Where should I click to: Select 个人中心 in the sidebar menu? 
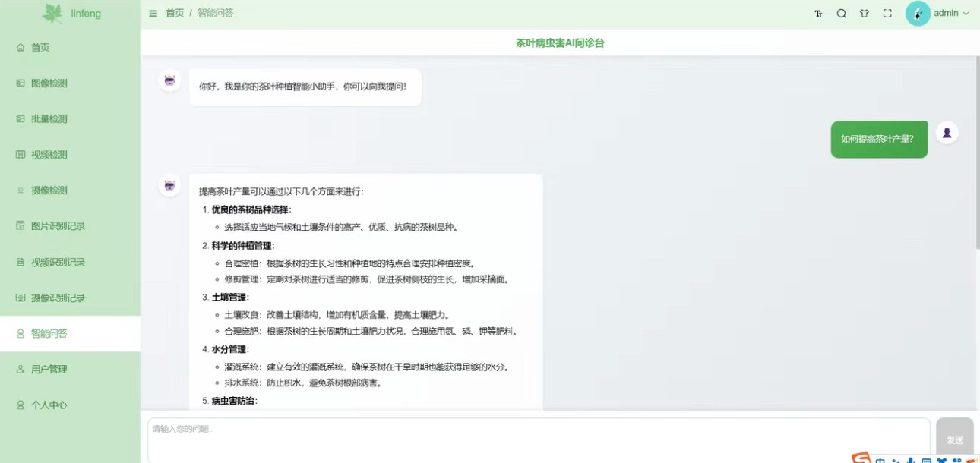46,405
